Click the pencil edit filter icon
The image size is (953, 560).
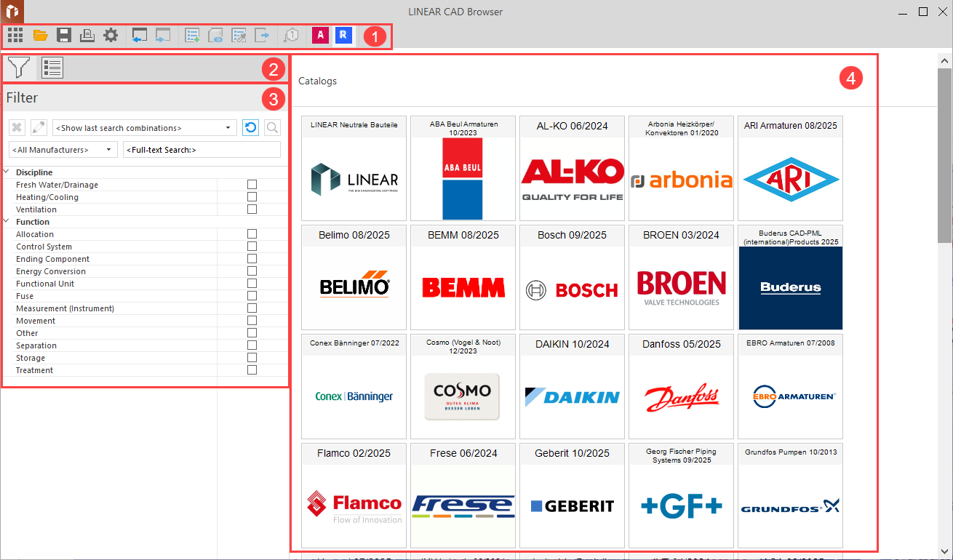click(x=39, y=128)
